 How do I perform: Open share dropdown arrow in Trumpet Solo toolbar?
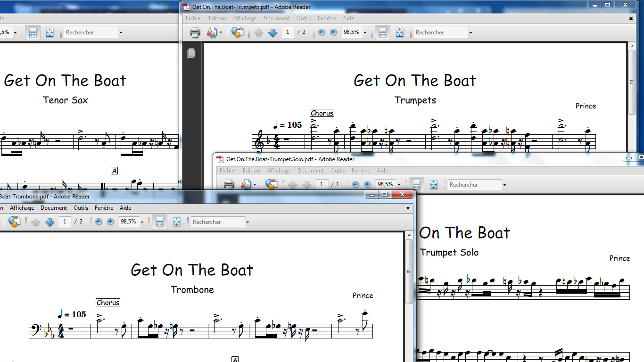255,185
